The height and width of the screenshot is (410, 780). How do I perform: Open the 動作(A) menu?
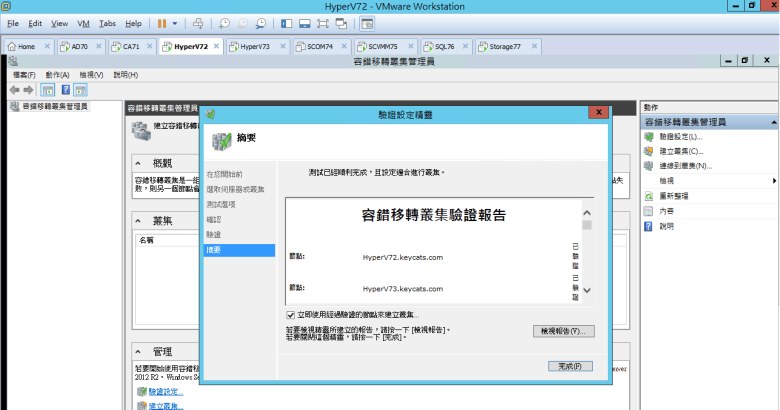(x=57, y=75)
